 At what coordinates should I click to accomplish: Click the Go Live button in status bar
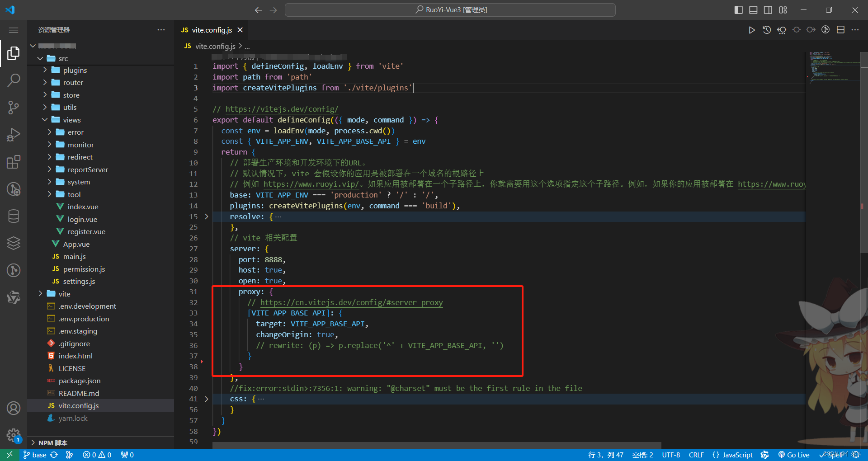pyautogui.click(x=794, y=455)
